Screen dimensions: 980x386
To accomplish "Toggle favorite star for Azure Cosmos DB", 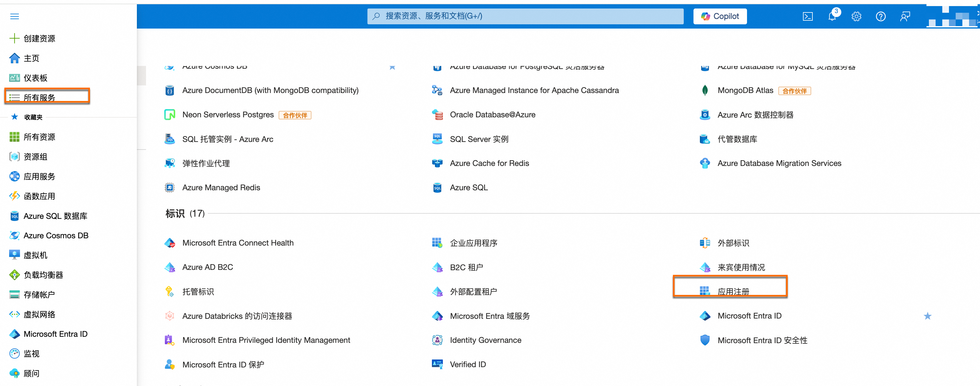I will (392, 67).
